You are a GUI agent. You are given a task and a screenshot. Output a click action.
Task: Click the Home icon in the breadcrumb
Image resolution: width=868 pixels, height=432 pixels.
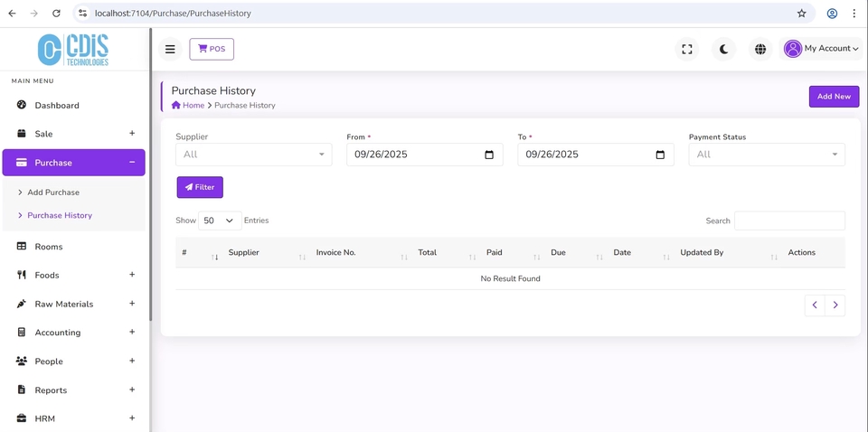click(176, 106)
